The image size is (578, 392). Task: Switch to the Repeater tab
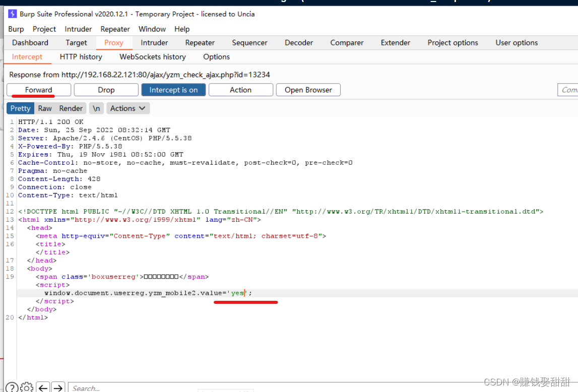(x=200, y=43)
